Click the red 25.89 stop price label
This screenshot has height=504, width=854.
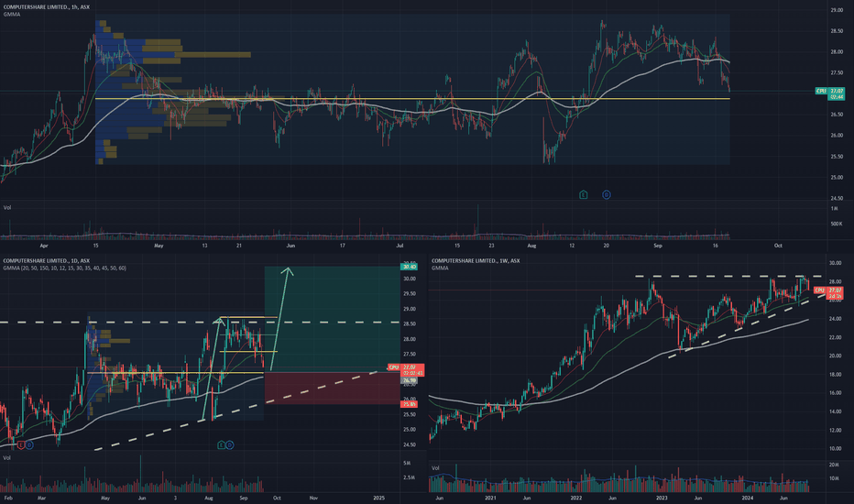pyautogui.click(x=409, y=404)
